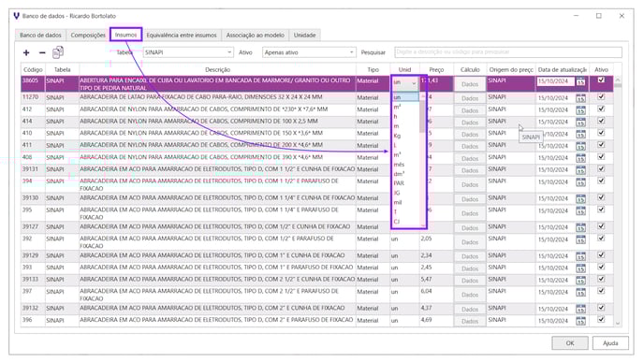Open Equivalência entre insumos tab
Screen dimensions: 644x362
[x=182, y=36]
